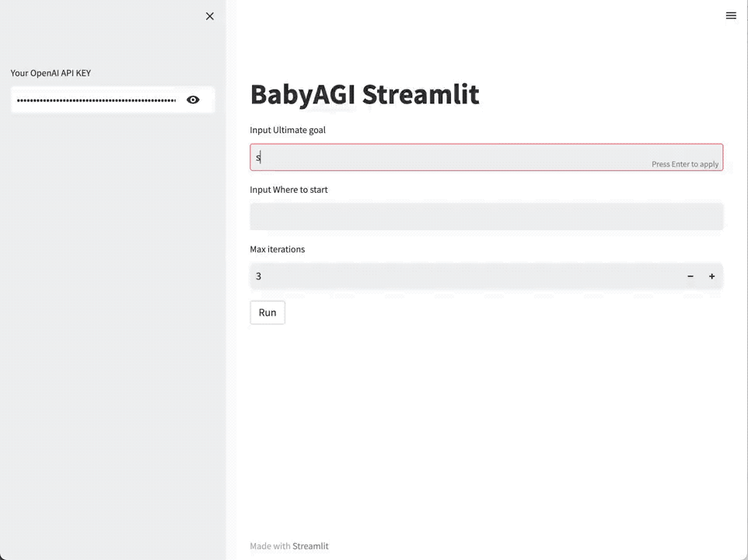Click the BabyAGI Streamlit heading

pyautogui.click(x=365, y=94)
